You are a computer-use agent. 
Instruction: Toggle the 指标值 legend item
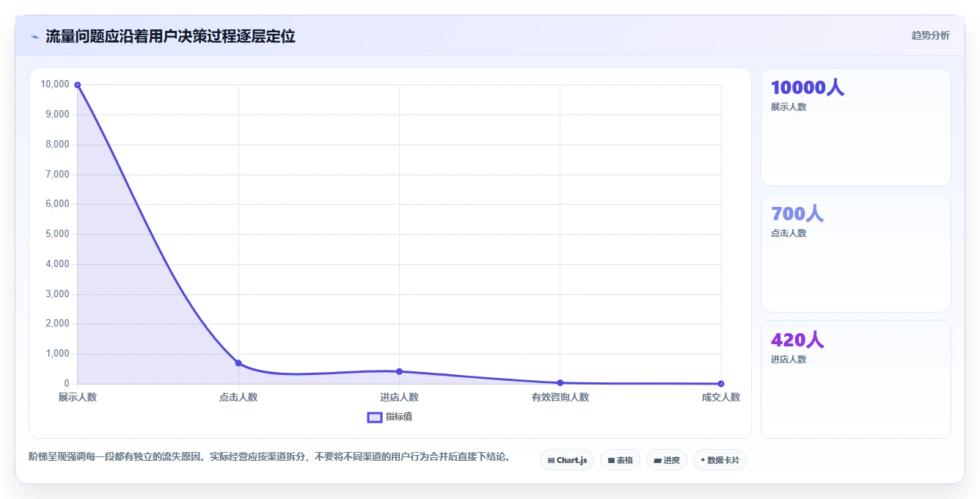(x=390, y=417)
